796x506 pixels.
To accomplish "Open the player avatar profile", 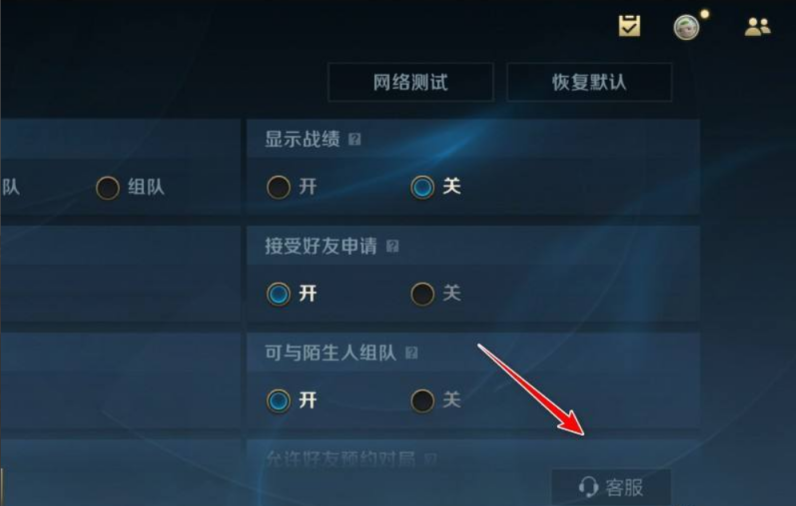I will pos(686,27).
